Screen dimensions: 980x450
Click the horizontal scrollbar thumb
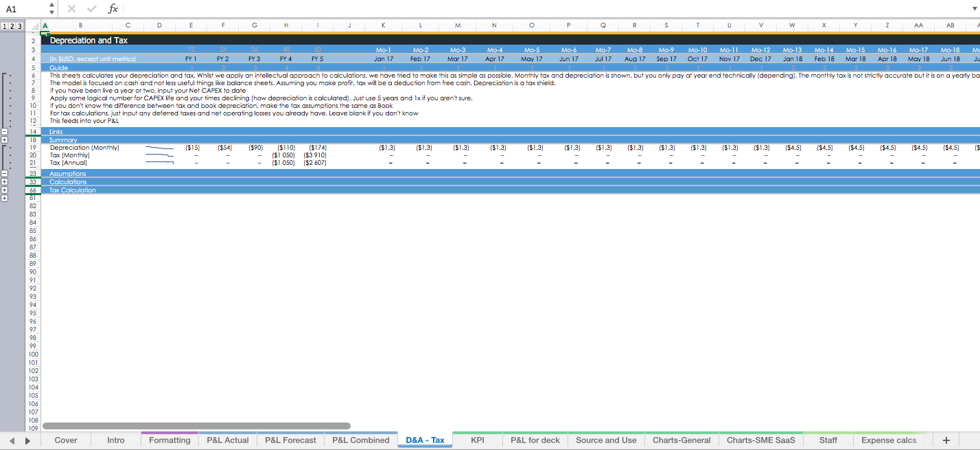(x=197, y=426)
